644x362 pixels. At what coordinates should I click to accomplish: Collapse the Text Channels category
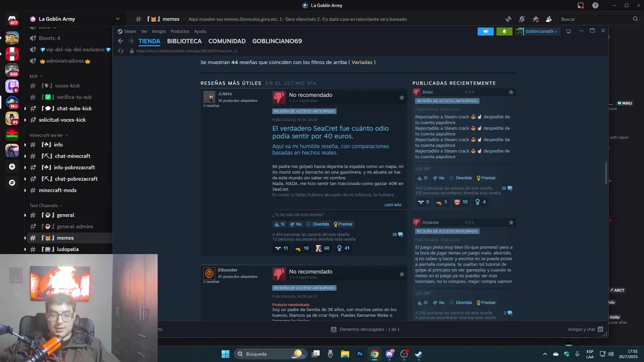pos(46,205)
